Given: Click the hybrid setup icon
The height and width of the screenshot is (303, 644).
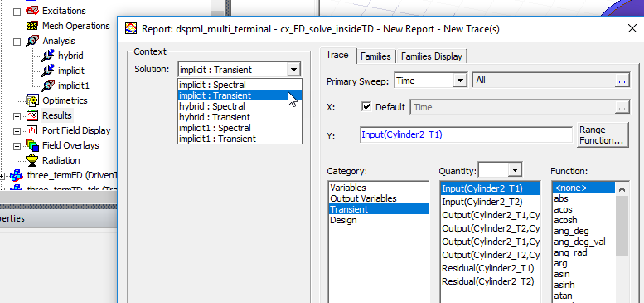Looking at the screenshot, I should [x=48, y=56].
